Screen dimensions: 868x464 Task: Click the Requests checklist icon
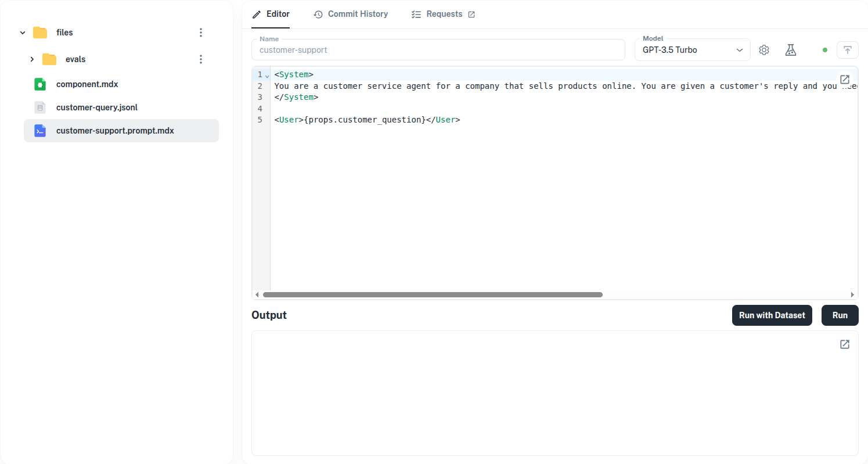pyautogui.click(x=416, y=15)
